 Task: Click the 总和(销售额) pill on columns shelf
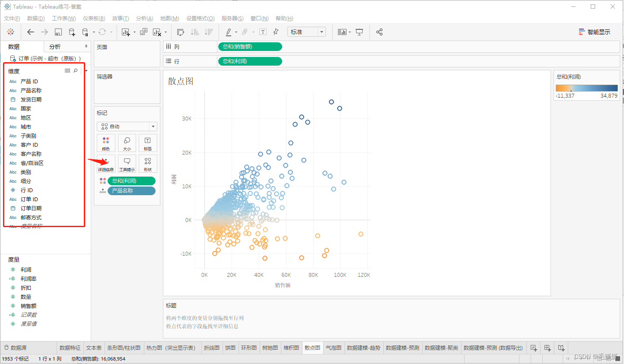[x=250, y=47]
